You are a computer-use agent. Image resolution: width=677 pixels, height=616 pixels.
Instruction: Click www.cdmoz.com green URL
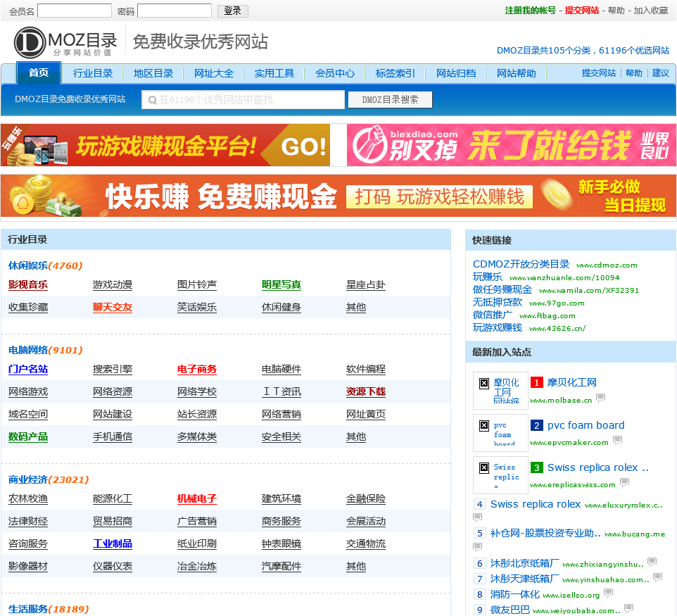(x=607, y=265)
